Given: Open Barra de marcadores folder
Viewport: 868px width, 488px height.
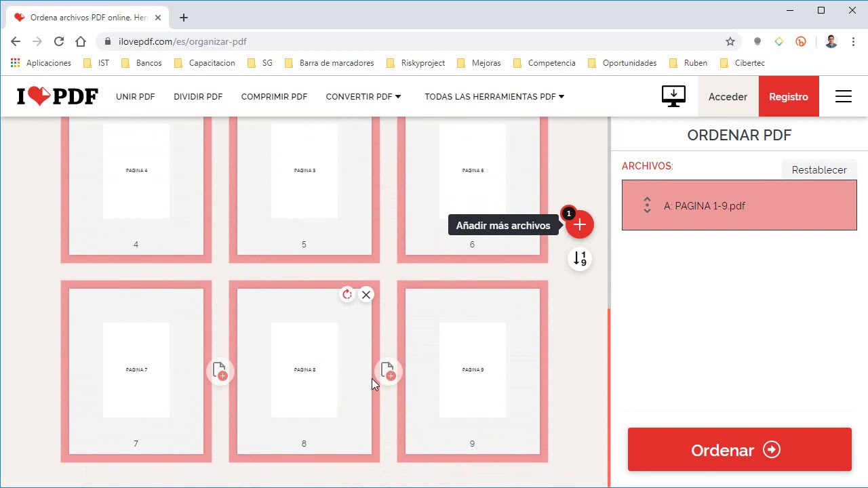Looking at the screenshot, I should point(329,63).
